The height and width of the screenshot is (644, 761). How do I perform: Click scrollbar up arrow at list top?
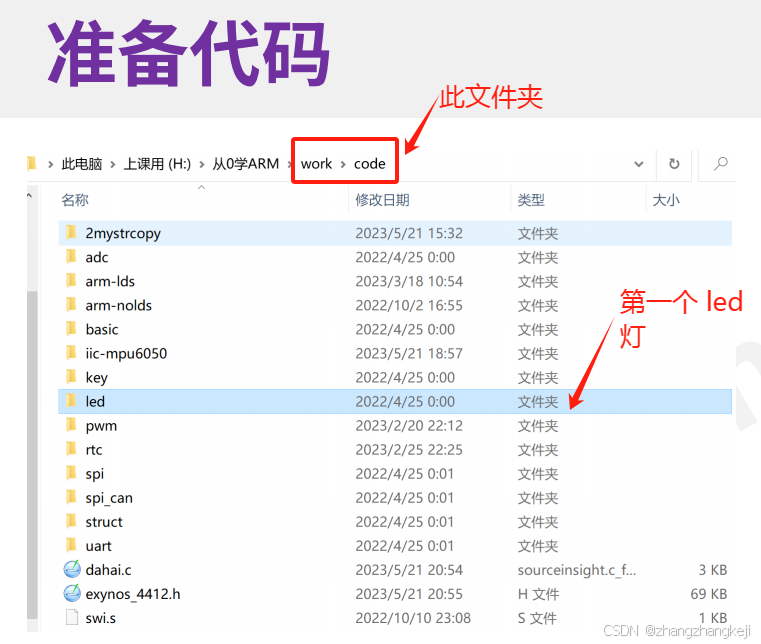(x=30, y=196)
